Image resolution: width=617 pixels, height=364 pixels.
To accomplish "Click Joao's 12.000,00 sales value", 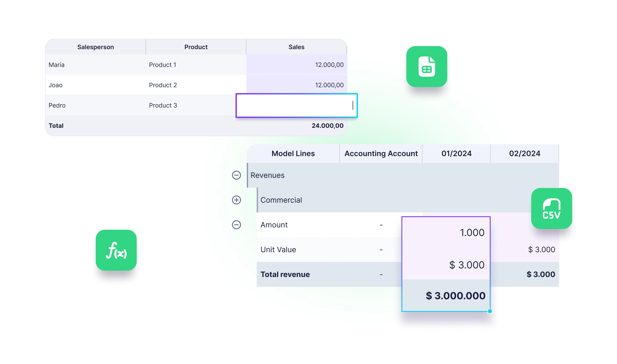I will point(329,85).
